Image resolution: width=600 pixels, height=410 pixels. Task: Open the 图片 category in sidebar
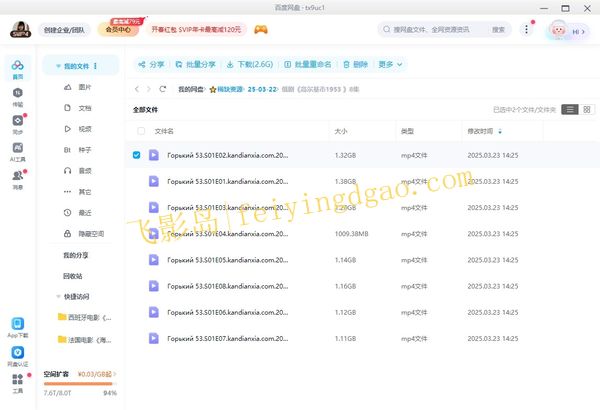[78, 87]
